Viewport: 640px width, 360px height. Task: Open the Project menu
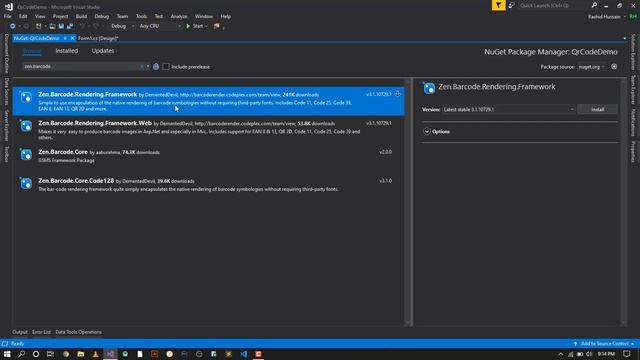click(x=60, y=16)
